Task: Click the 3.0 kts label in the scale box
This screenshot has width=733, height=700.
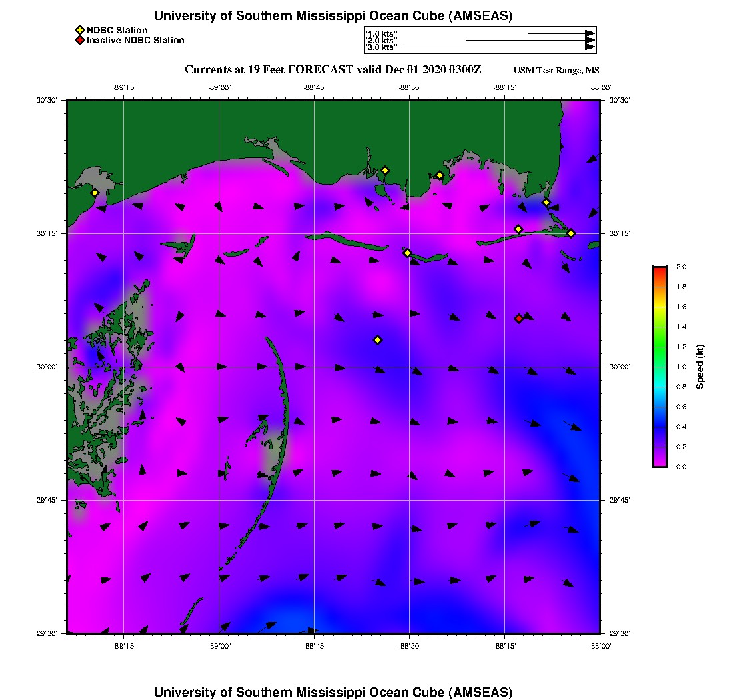Action: [382, 47]
